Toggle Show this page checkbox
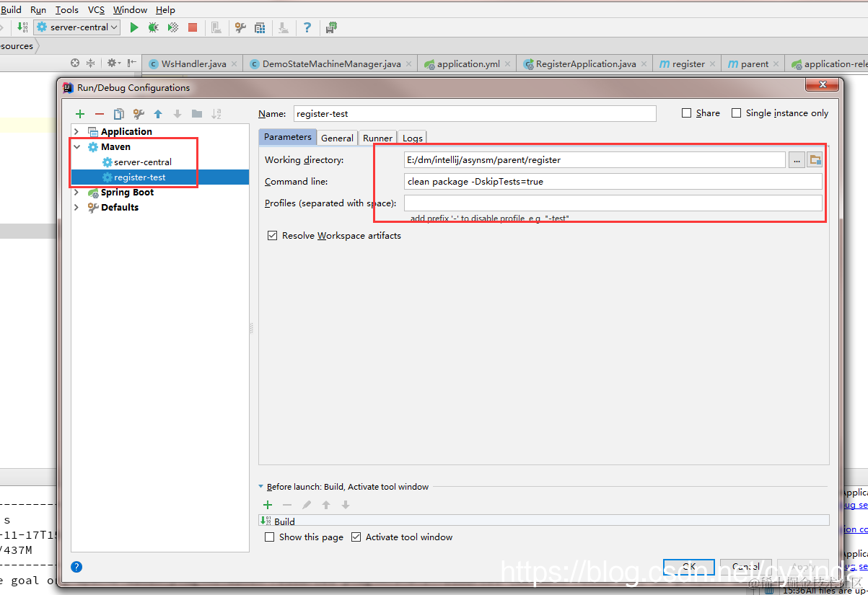The width and height of the screenshot is (868, 595). point(270,537)
